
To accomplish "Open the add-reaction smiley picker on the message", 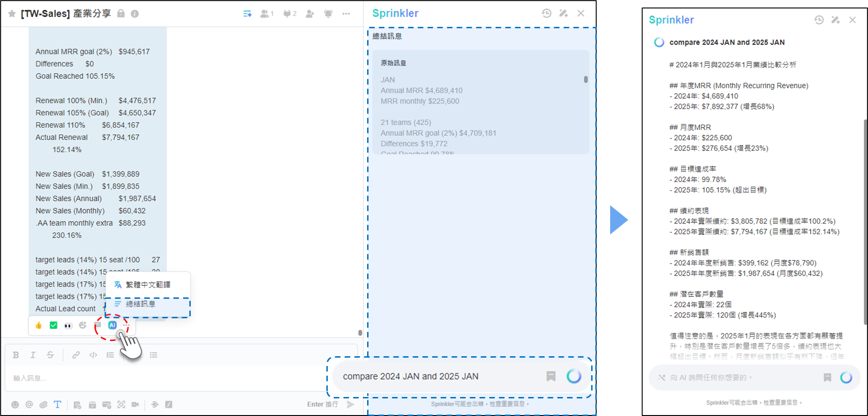I will 83,325.
